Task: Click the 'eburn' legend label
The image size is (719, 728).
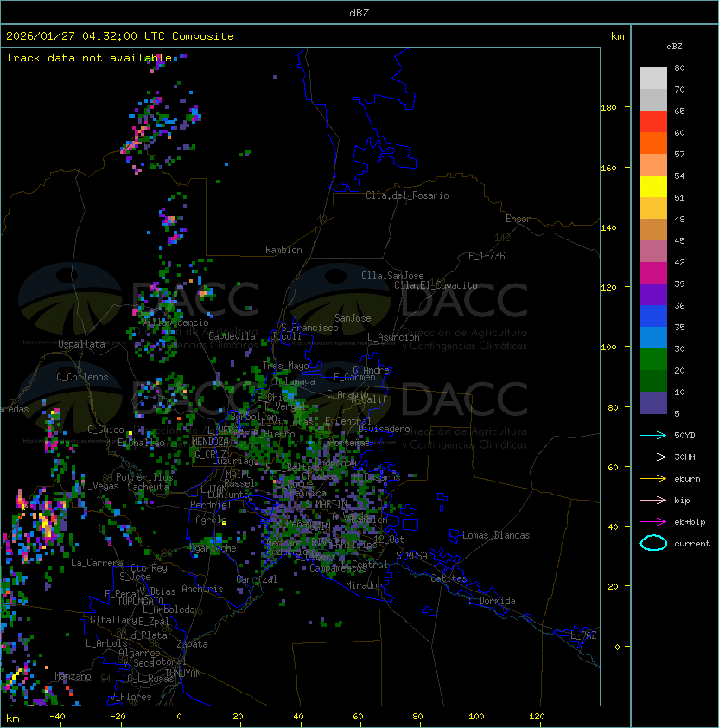Action: 687,479
